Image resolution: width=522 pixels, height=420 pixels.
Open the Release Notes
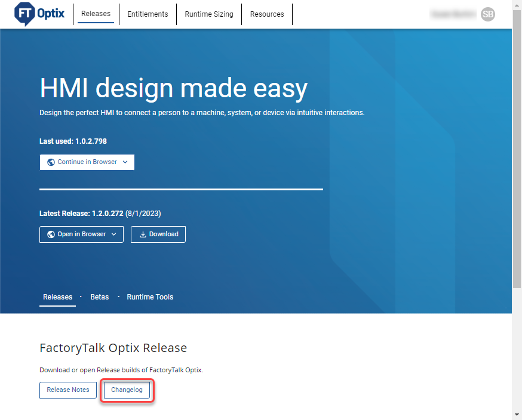point(68,390)
